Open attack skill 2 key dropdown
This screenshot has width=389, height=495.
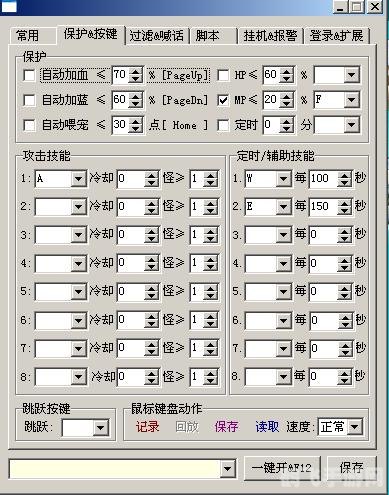pyautogui.click(x=79, y=207)
